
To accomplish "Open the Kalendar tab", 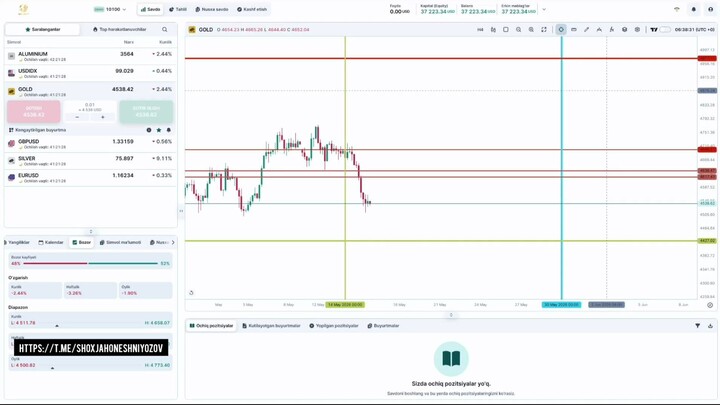I will [x=51, y=242].
